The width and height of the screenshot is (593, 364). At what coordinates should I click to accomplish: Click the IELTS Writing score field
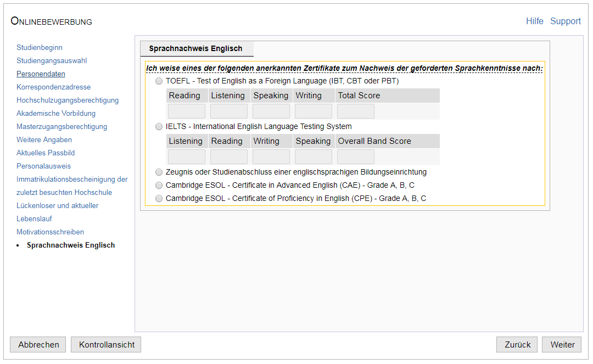pyautogui.click(x=271, y=157)
